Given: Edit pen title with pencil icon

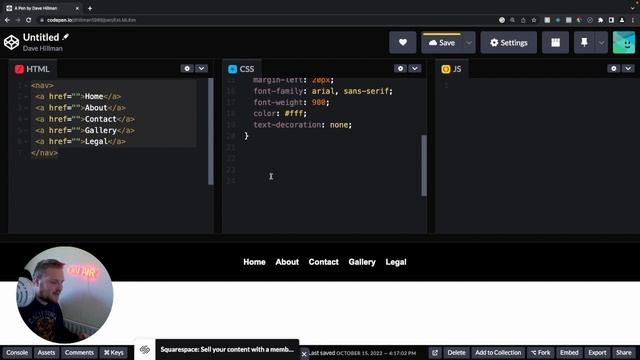Looking at the screenshot, I should coord(66,37).
